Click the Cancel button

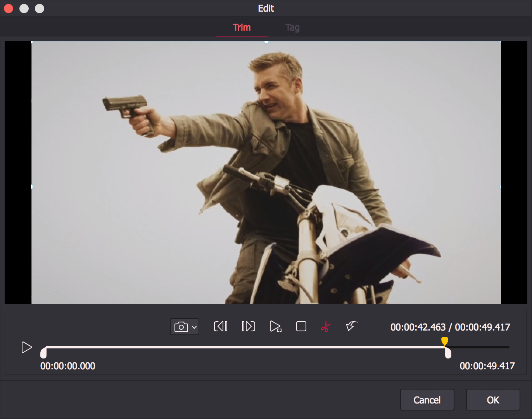(427, 400)
